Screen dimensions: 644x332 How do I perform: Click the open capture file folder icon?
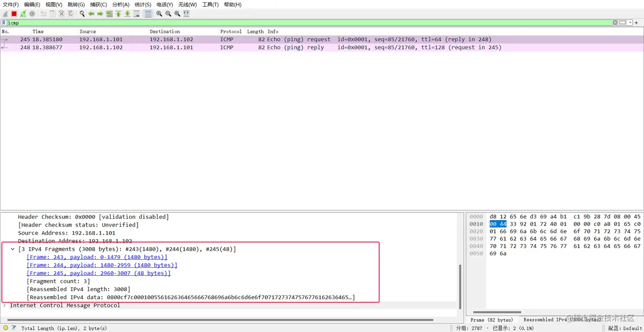43,14
